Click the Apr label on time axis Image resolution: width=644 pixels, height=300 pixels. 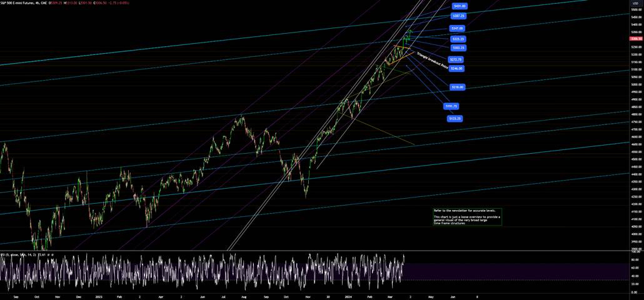coord(161,296)
